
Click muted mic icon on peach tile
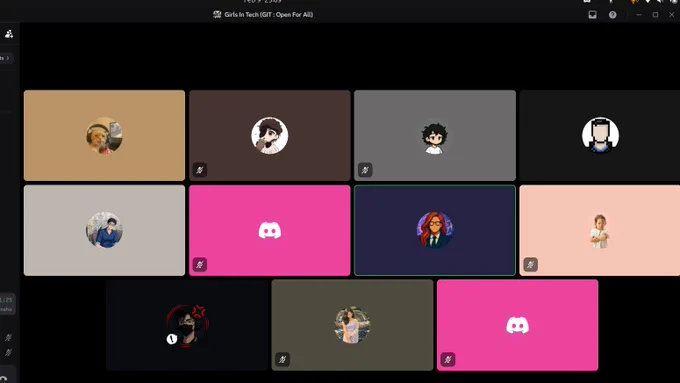(x=530, y=265)
